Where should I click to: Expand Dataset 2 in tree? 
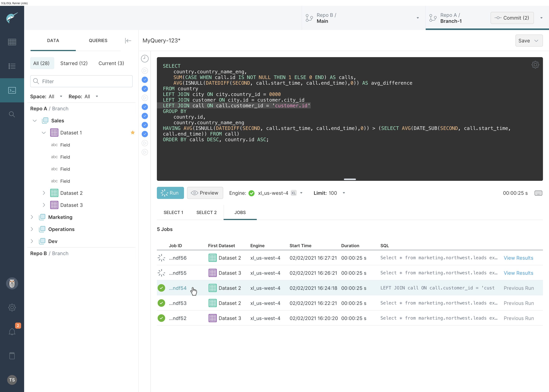[44, 193]
